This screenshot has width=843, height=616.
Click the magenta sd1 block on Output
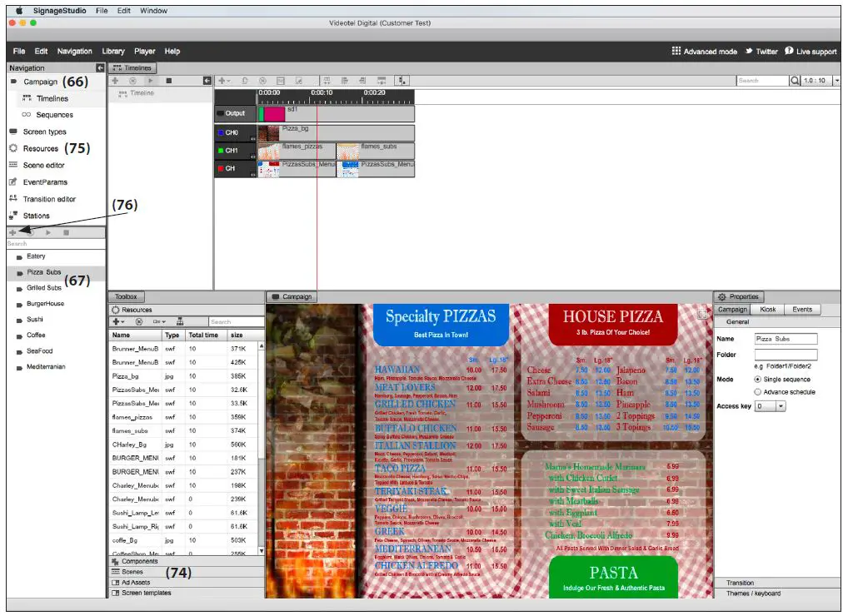click(274, 114)
